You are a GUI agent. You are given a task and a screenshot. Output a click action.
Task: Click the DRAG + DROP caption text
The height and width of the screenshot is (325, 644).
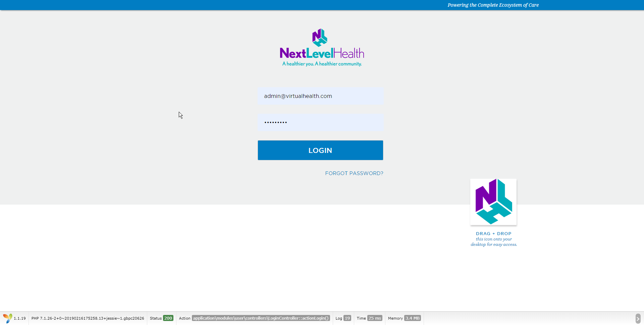coord(493,234)
